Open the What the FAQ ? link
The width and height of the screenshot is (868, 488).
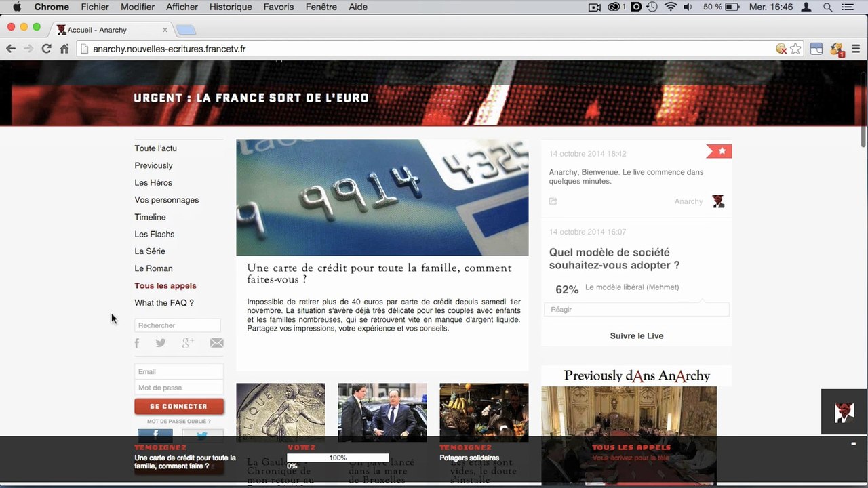164,303
